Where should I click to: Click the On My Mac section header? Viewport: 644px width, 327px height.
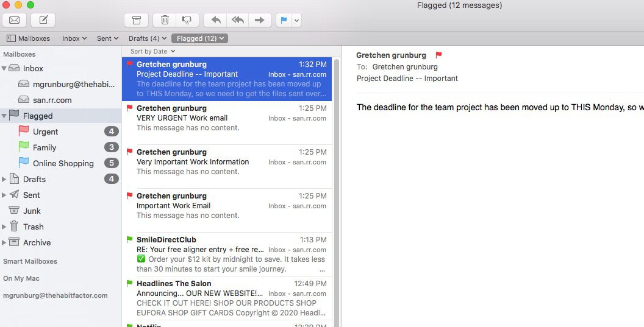21,278
